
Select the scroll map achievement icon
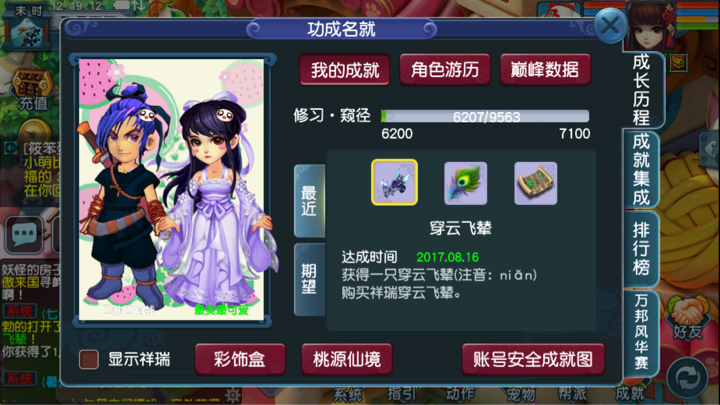click(x=535, y=183)
